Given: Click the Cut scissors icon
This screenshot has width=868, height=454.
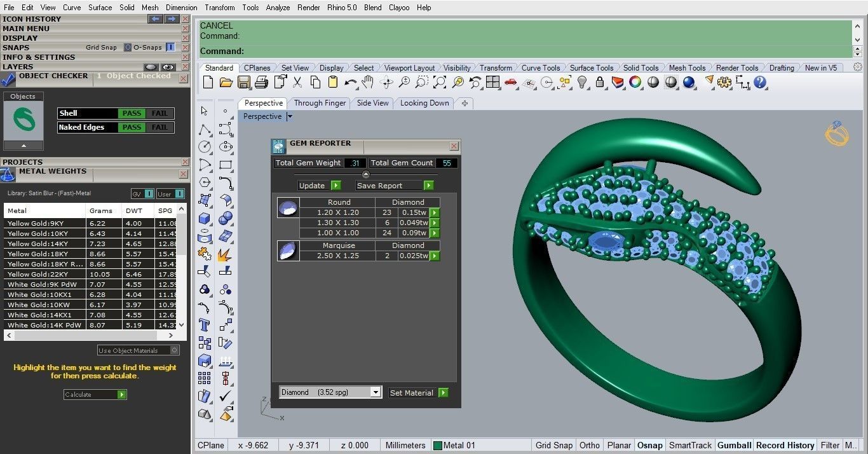Looking at the screenshot, I should pos(297,82).
